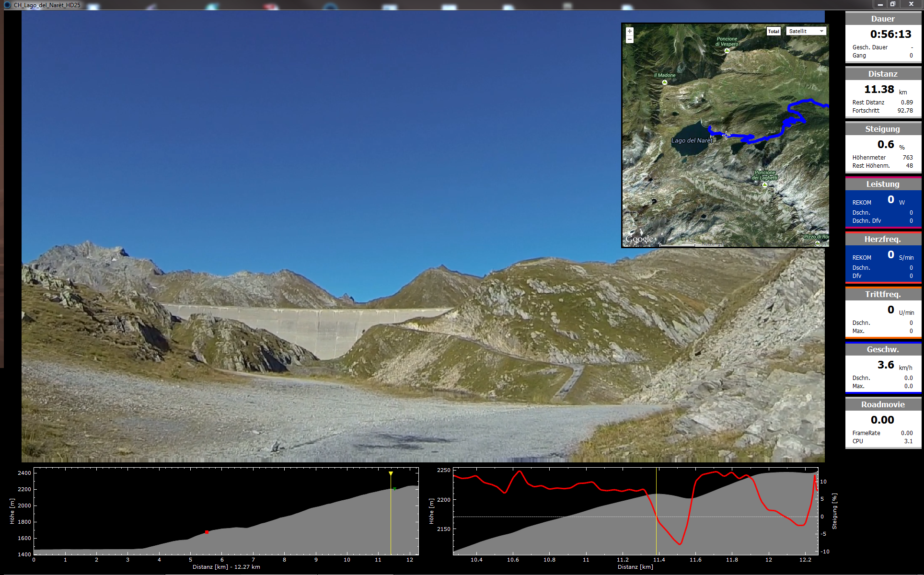Click the current position crosshair on map
The height and width of the screenshot is (575, 924).
[726, 135]
